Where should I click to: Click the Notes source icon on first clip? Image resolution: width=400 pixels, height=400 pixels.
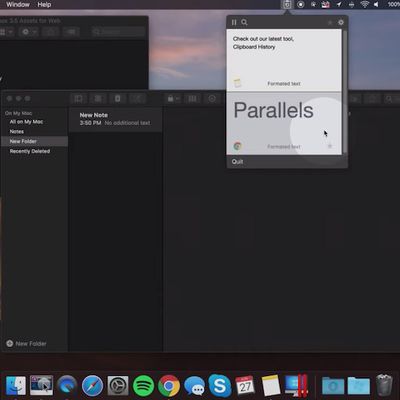(237, 83)
